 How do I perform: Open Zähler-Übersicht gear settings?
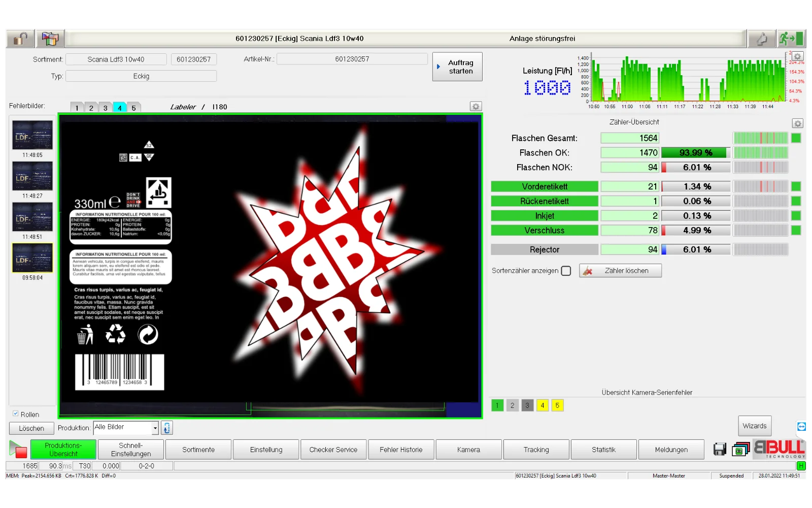(x=797, y=123)
